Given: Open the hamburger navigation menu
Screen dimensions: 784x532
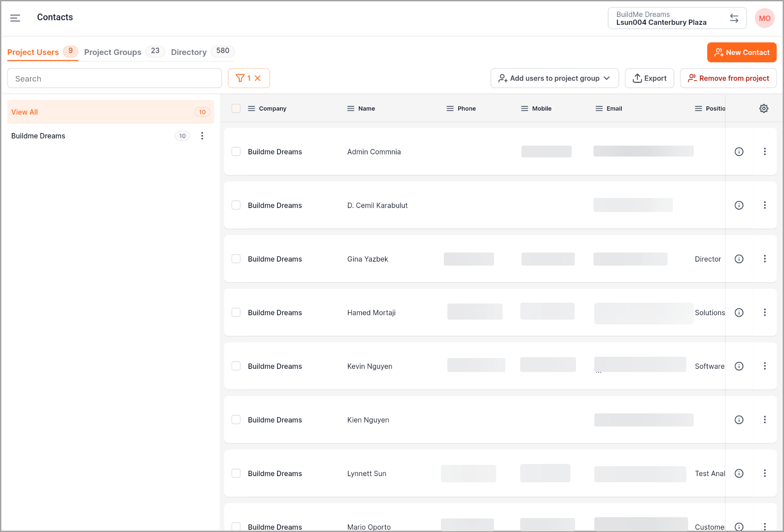Looking at the screenshot, I should pos(15,18).
